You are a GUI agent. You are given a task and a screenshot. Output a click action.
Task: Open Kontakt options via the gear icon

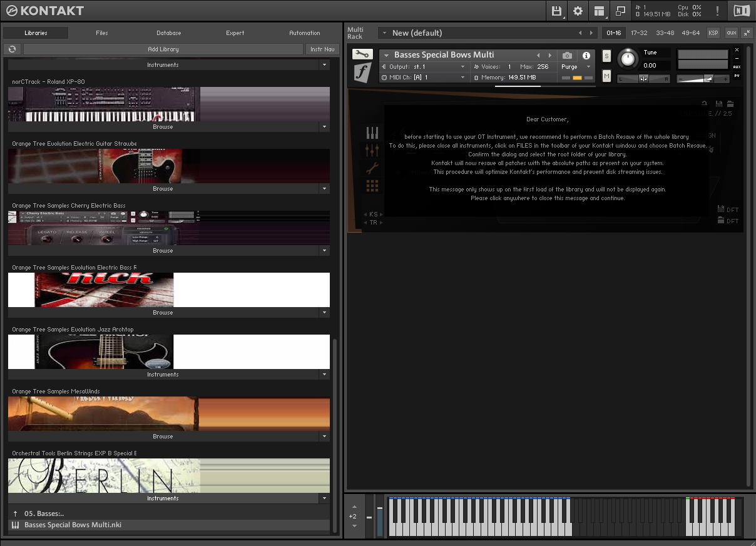click(x=578, y=11)
